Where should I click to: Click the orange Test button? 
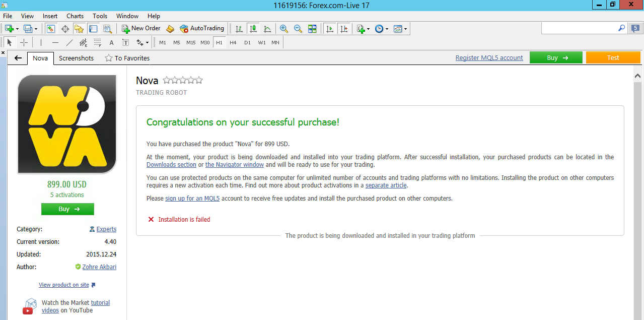613,57
